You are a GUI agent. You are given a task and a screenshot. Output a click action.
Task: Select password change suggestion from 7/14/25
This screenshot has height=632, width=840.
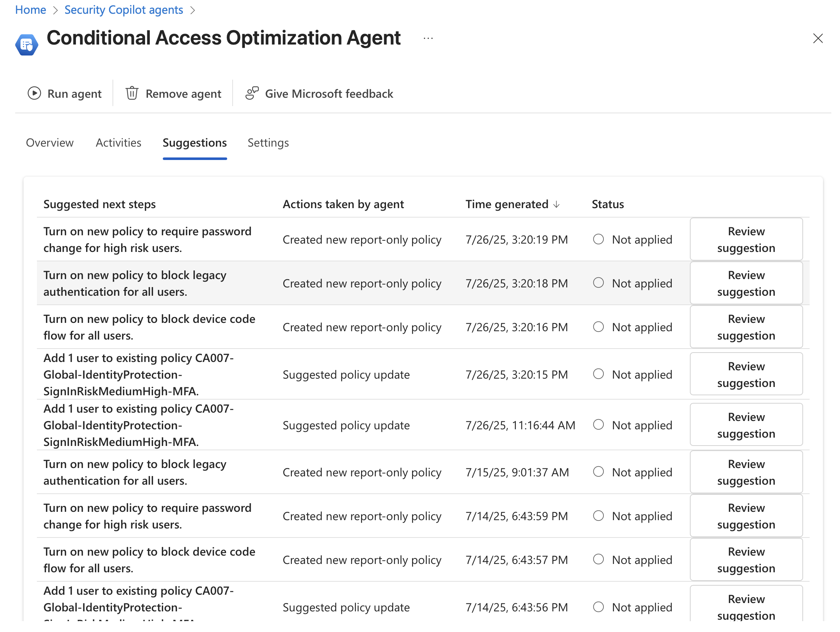point(147,517)
